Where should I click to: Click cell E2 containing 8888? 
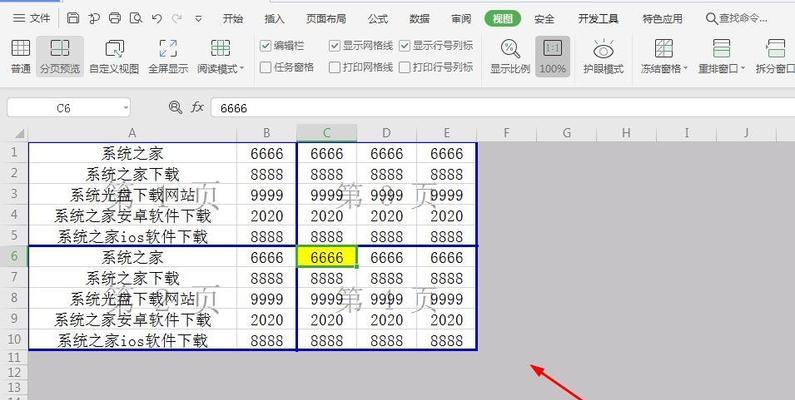point(446,174)
